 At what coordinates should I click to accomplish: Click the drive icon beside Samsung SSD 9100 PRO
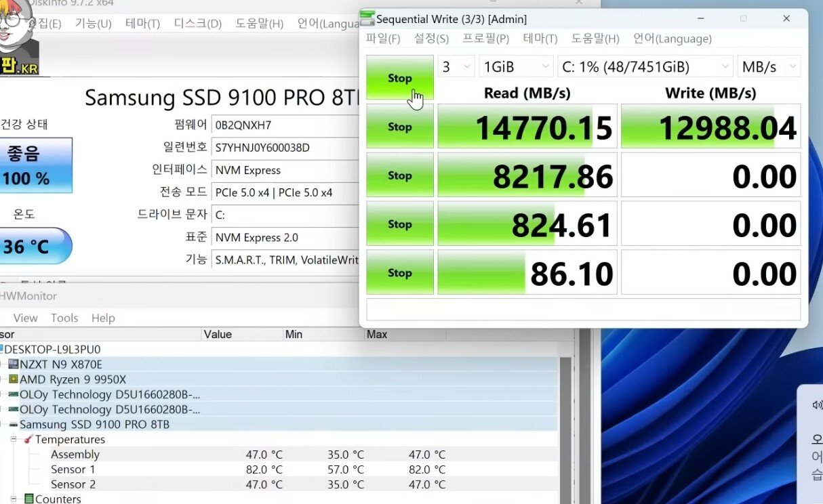(13, 425)
